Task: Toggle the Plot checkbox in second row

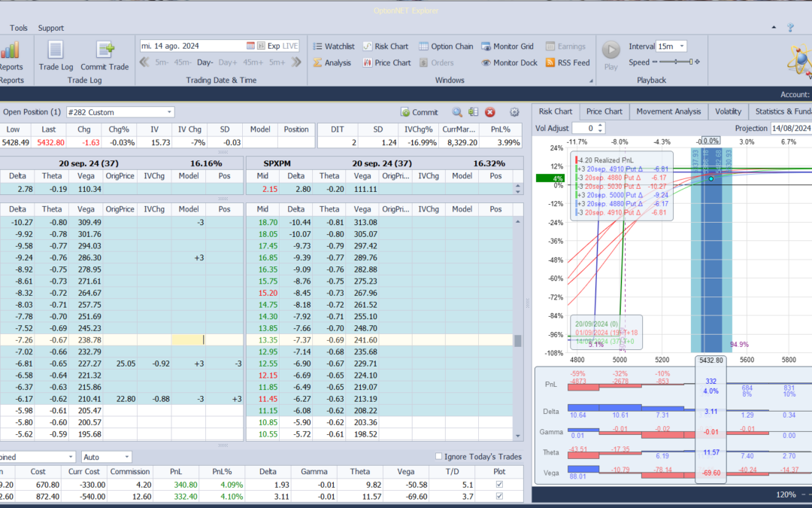Action: pyautogui.click(x=499, y=497)
